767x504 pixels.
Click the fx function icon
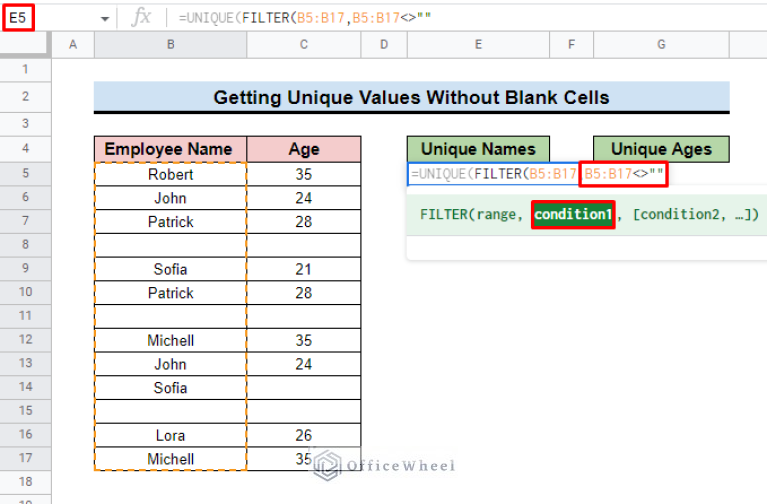tap(143, 18)
